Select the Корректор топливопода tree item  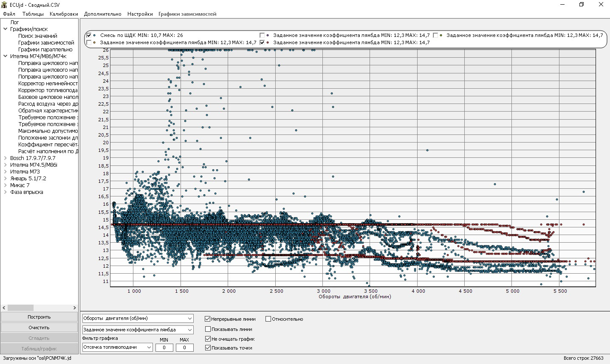48,90
